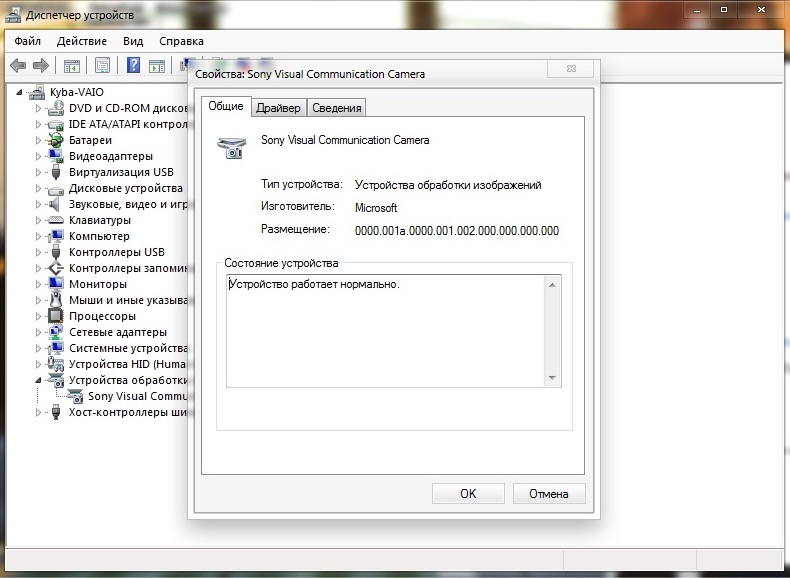Screen dimensions: 790x578
Task: Click the Microsoft manufacturer value
Action: pos(376,208)
